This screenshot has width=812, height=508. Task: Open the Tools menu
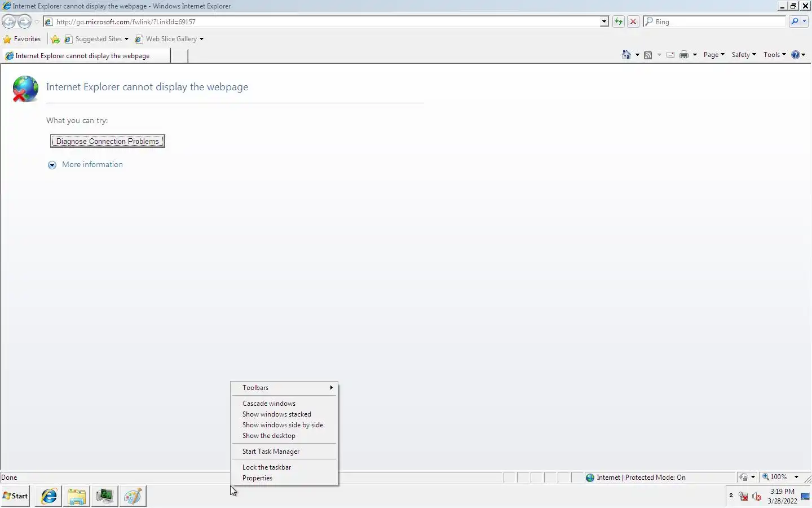pyautogui.click(x=774, y=55)
